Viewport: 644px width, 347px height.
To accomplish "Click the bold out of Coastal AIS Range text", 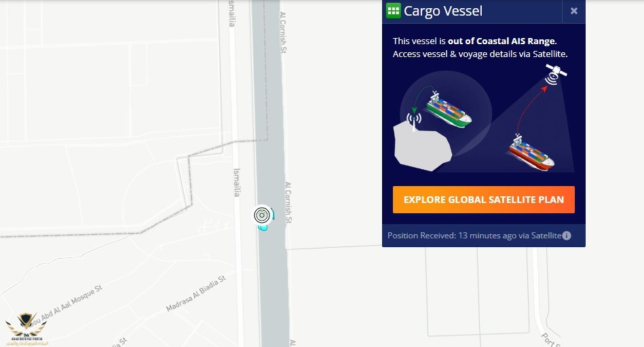I will tap(501, 41).
